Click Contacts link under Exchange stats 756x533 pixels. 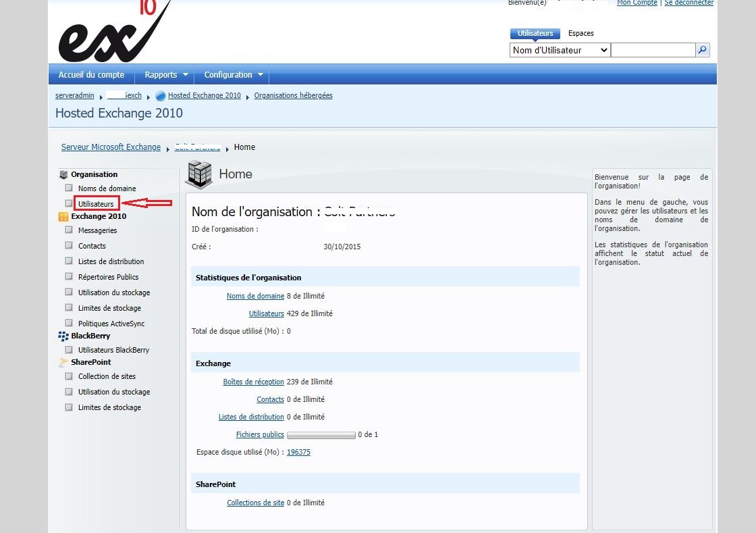coord(271,399)
